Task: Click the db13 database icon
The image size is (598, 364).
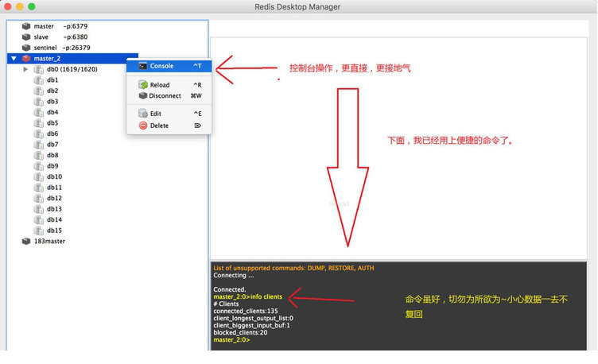Action: click(x=38, y=209)
